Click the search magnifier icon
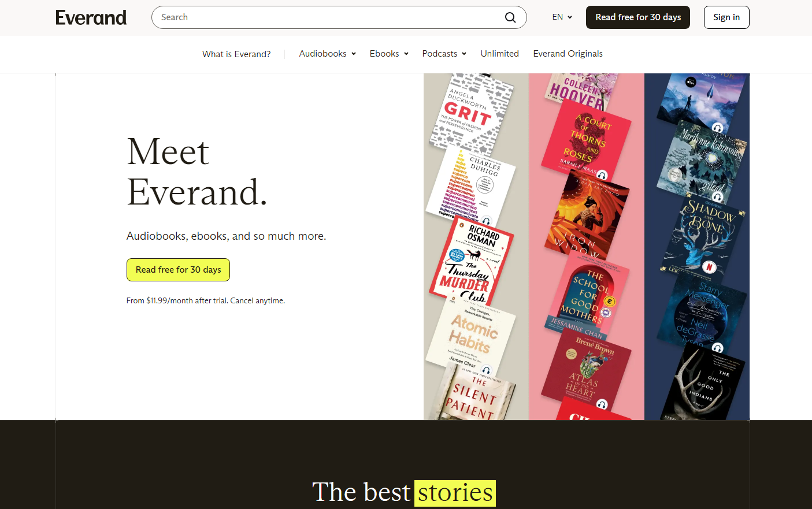 point(510,17)
